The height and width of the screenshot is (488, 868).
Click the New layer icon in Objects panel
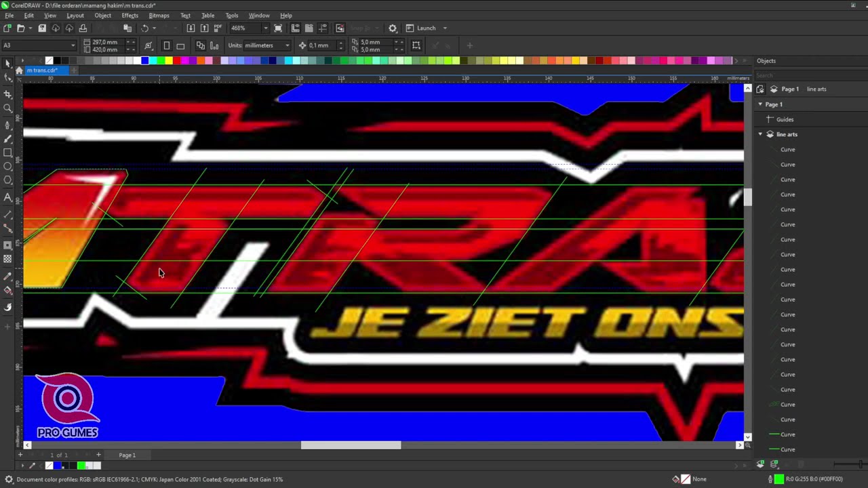[x=760, y=464]
